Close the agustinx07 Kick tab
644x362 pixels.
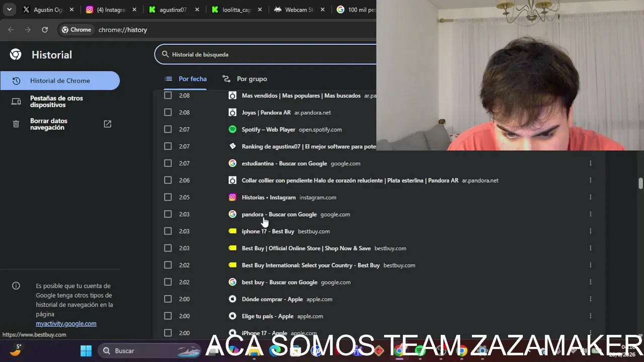coord(197,10)
